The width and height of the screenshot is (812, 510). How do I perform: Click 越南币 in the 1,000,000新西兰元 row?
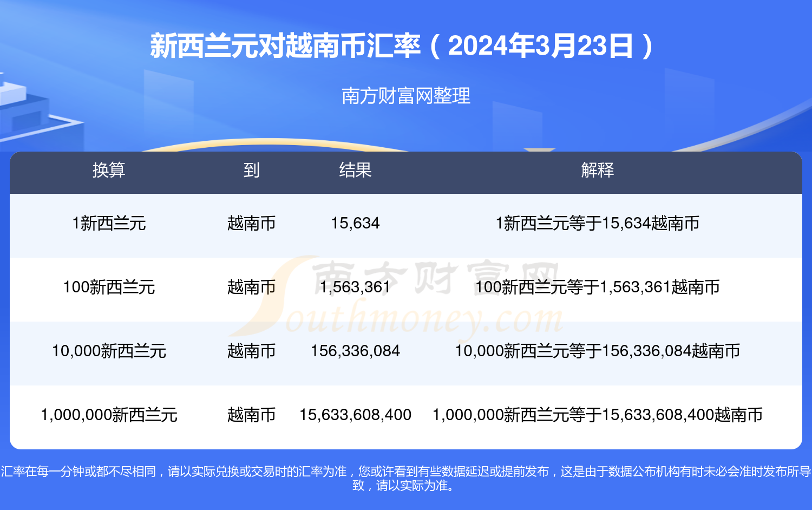(251, 415)
